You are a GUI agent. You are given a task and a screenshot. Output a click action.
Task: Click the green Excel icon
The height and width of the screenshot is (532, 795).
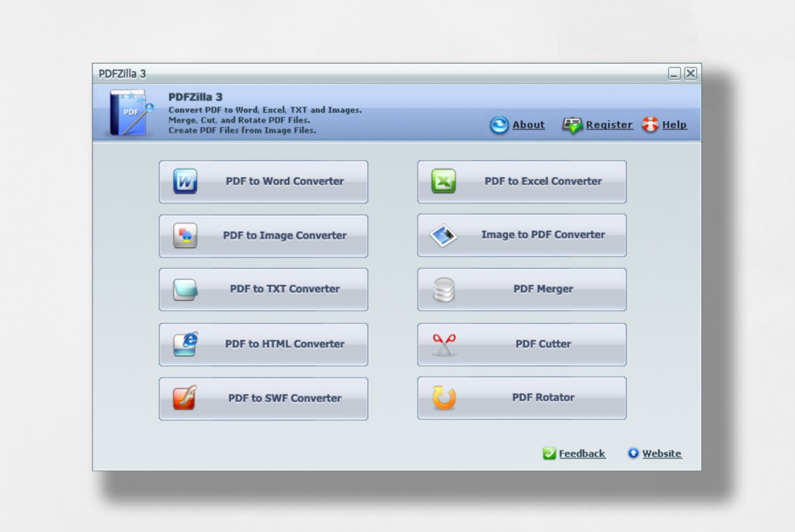pyautogui.click(x=443, y=181)
